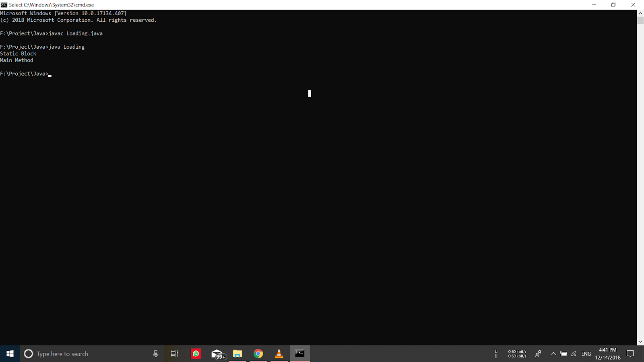Image resolution: width=644 pixels, height=362 pixels.
Task: Click the 'Select C:\Windows\System32\cmd.exe' window title
Action: click(52, 5)
